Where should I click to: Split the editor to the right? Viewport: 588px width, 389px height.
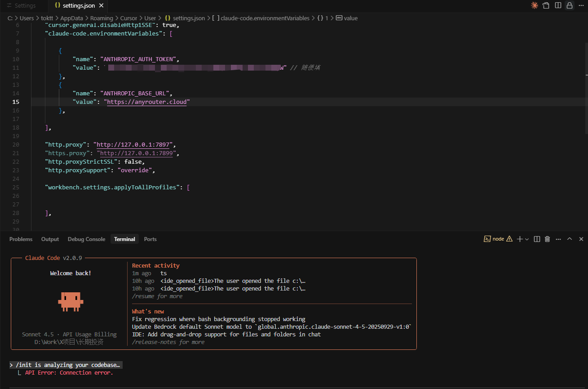coord(558,5)
